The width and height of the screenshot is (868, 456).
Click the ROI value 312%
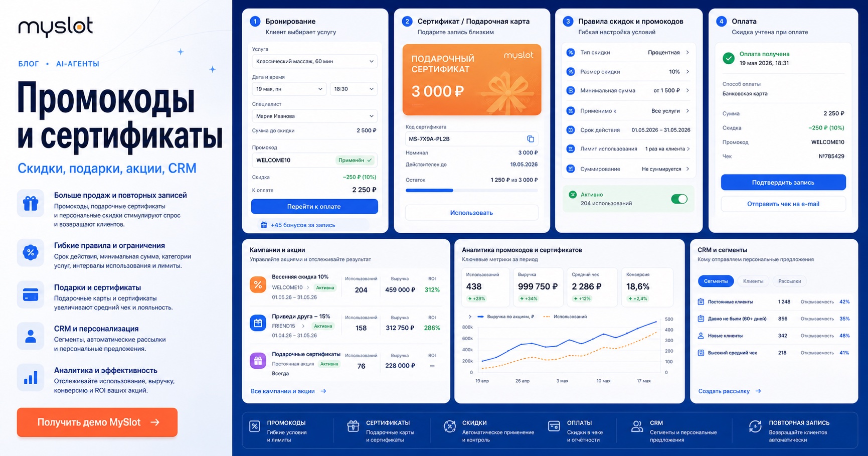432,290
